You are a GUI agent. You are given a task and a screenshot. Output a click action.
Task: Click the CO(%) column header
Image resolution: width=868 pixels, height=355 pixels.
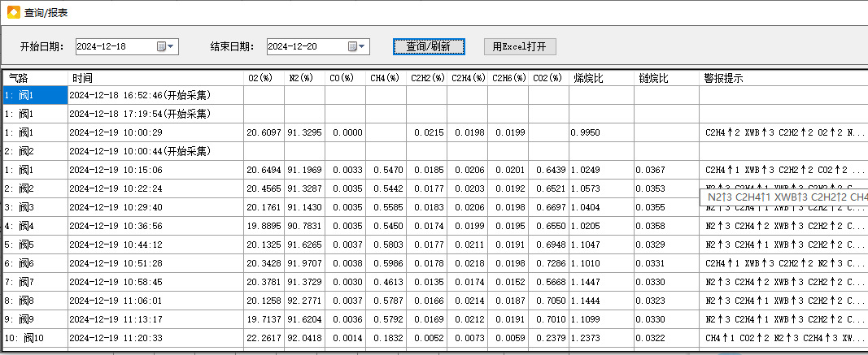coord(346,78)
